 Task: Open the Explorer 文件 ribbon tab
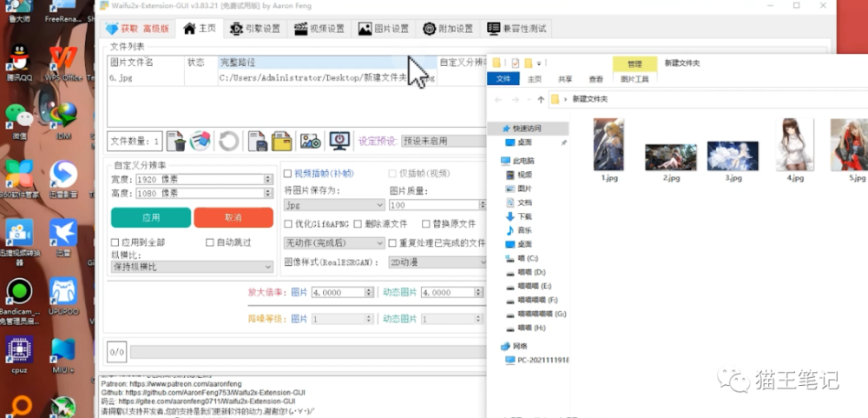pos(503,79)
